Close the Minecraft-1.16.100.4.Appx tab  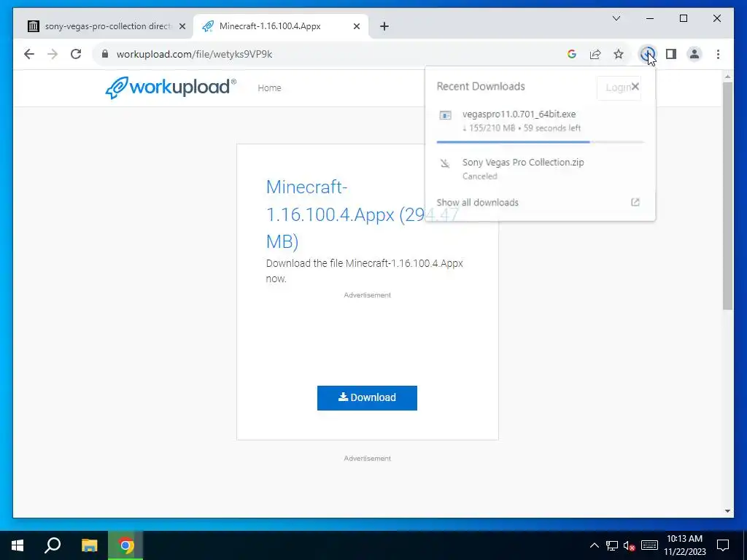tap(356, 26)
